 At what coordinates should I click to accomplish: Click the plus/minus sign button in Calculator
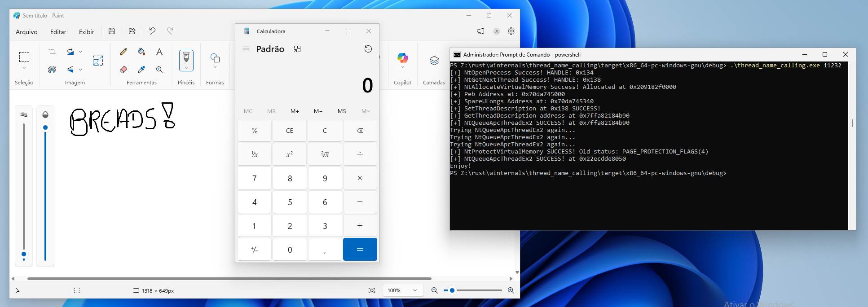pos(254,250)
